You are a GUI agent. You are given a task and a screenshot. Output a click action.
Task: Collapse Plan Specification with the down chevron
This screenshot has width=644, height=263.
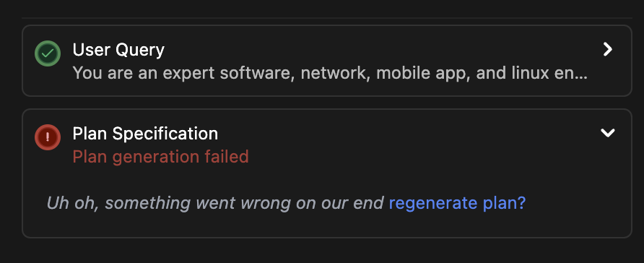(607, 133)
